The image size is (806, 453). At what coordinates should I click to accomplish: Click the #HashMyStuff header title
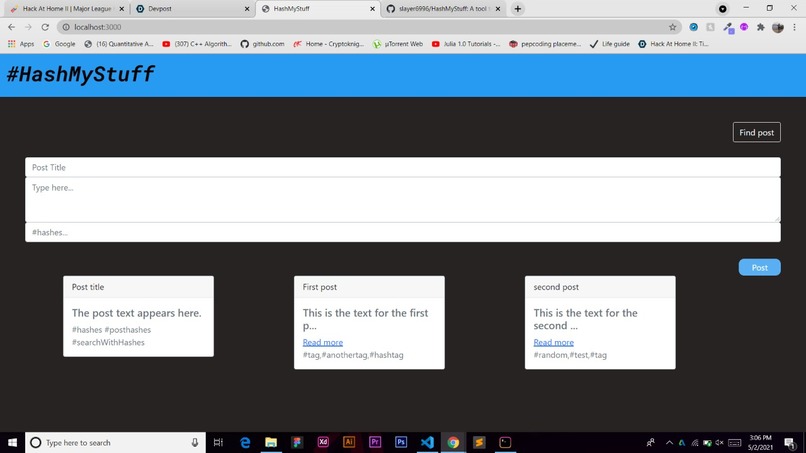point(80,74)
